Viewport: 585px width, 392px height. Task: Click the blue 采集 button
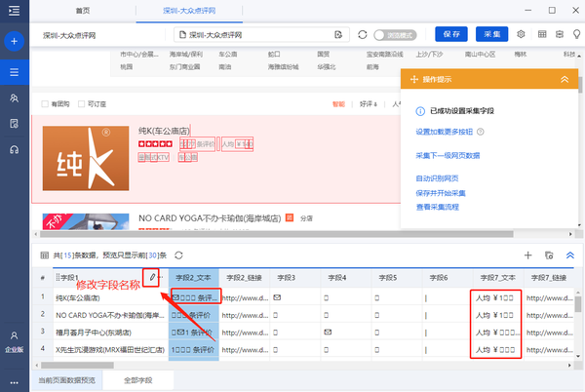click(491, 34)
